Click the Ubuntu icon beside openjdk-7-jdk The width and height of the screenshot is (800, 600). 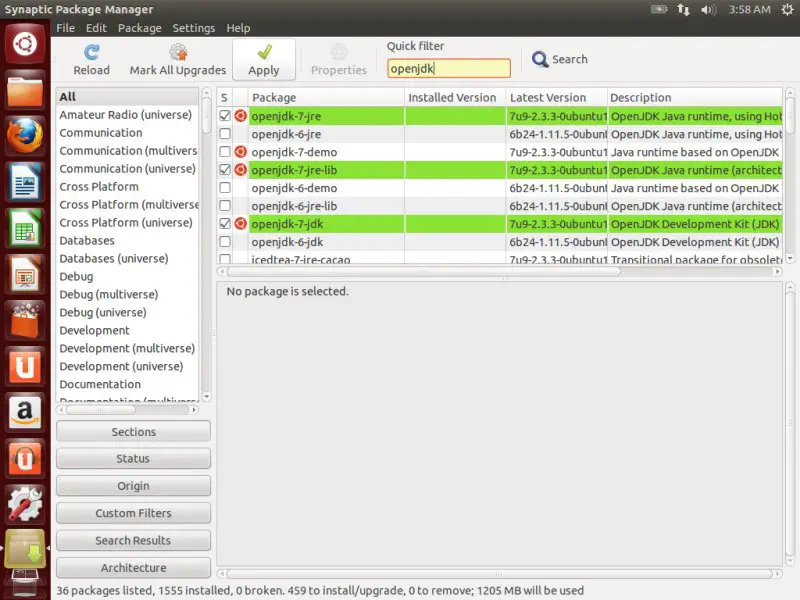pyautogui.click(x=240, y=223)
